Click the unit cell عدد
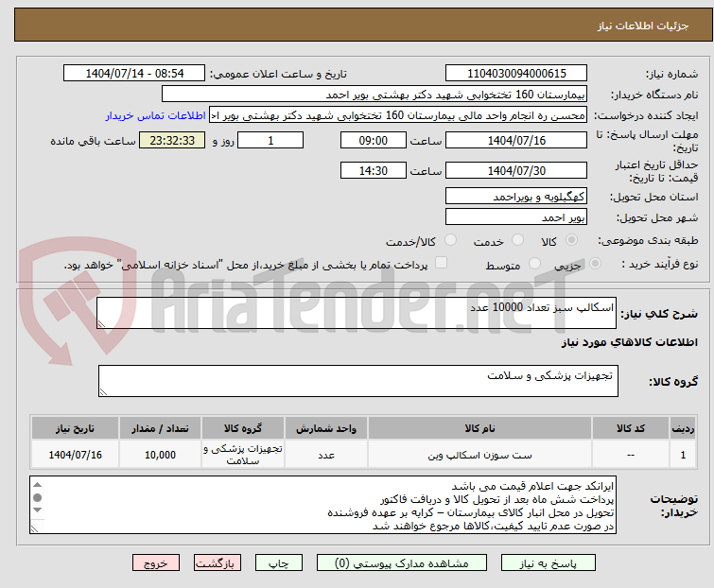714x588 pixels. [326, 455]
